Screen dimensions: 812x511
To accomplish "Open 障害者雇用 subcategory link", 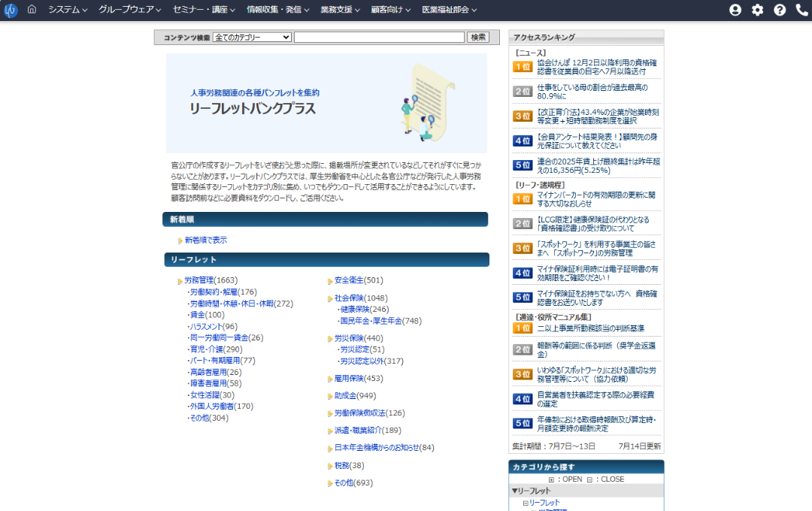I will [x=208, y=383].
